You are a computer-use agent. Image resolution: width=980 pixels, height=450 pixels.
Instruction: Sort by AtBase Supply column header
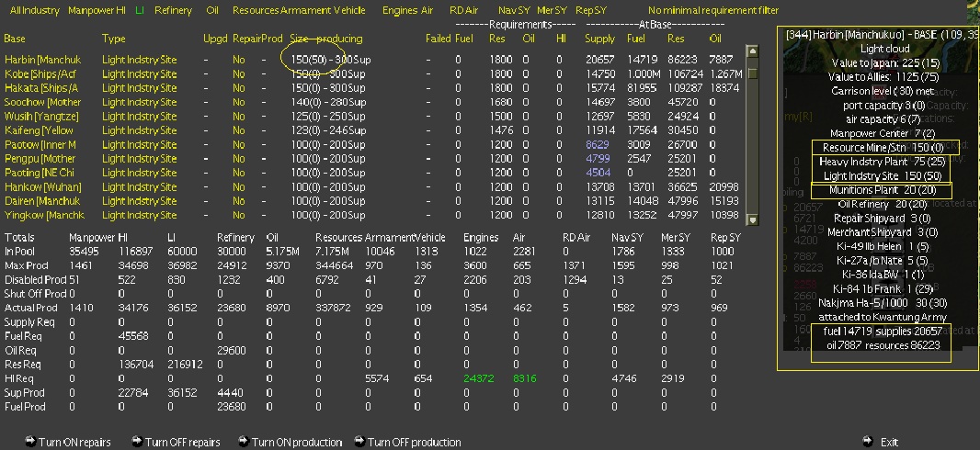pos(599,39)
